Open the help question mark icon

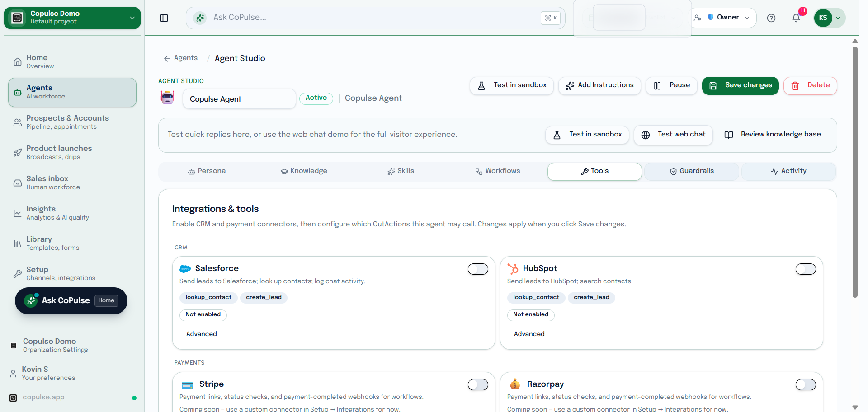click(771, 18)
